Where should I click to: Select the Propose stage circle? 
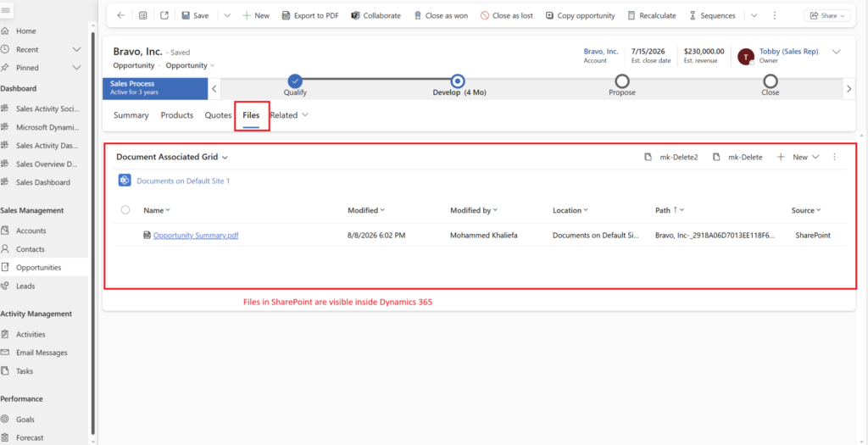(x=622, y=81)
